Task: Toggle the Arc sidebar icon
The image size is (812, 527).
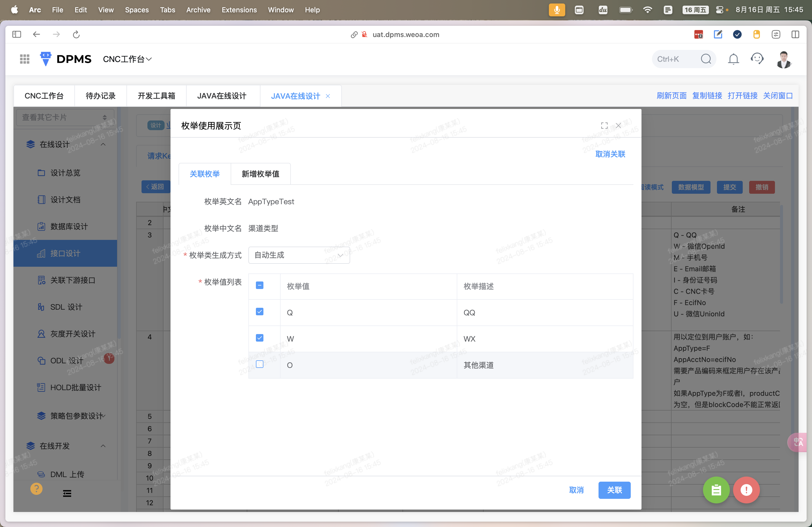Action: tap(16, 34)
